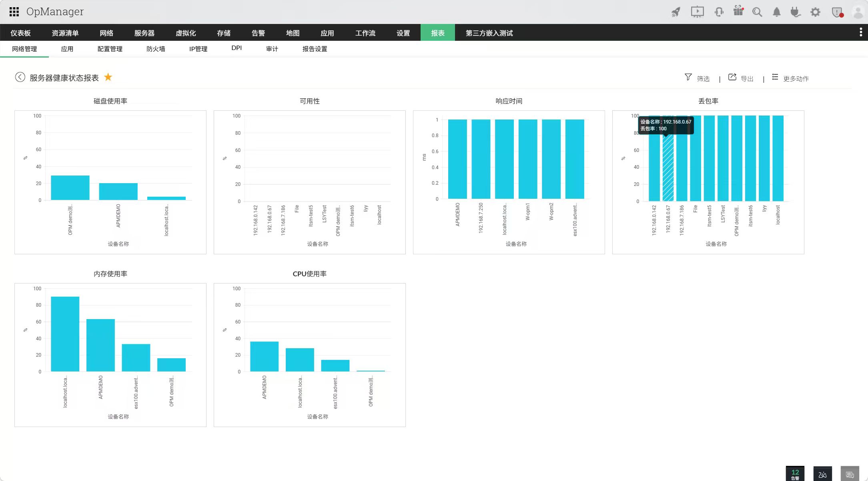Viewport: 868px width, 481px height.
Task: Click the 导出 export button
Action: [741, 78]
